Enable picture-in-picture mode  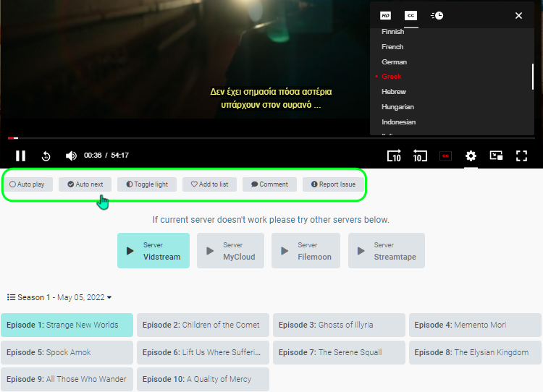(x=496, y=155)
